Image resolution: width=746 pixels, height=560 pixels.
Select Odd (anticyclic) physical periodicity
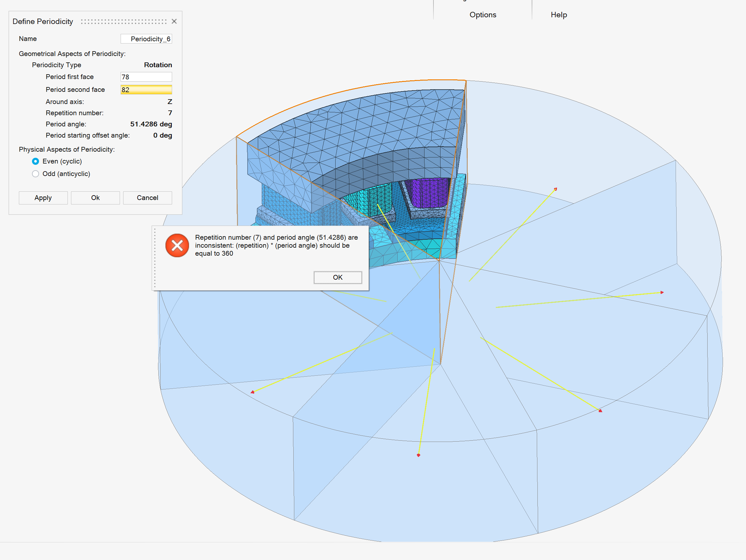36,174
